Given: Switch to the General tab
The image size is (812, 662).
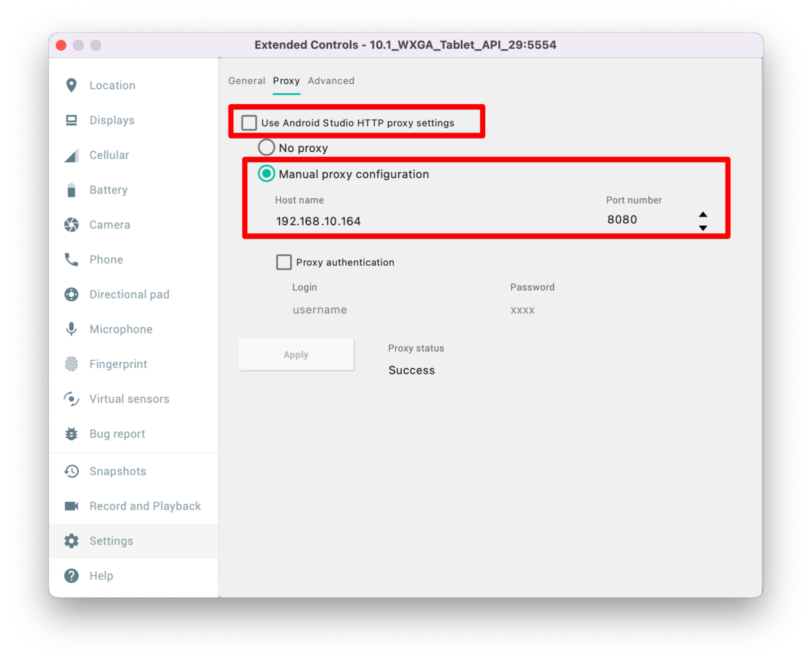Looking at the screenshot, I should tap(246, 80).
